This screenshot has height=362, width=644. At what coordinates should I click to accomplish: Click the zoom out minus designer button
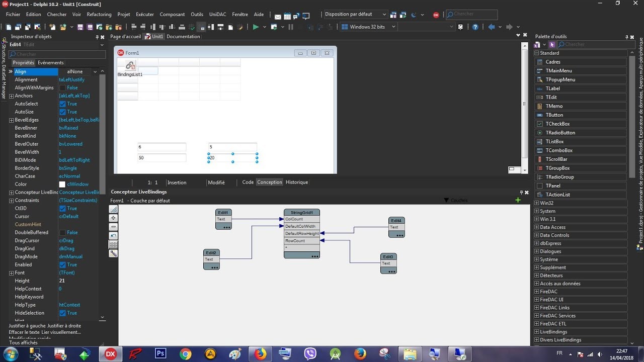click(114, 227)
